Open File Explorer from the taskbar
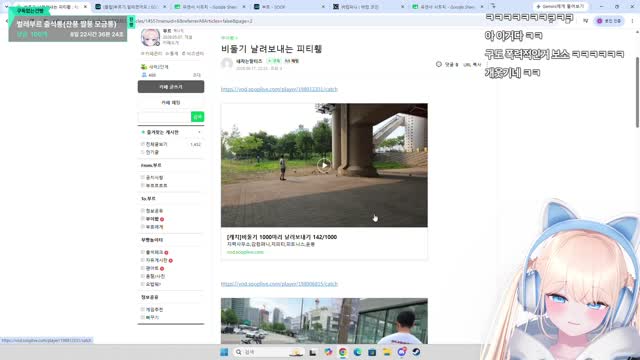The width and height of the screenshot is (640, 360). tap(387, 352)
